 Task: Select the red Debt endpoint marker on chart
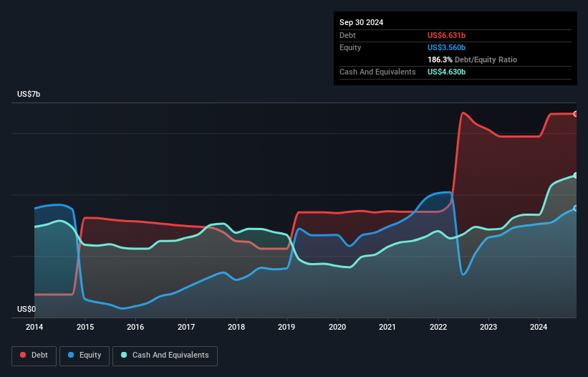(x=576, y=114)
